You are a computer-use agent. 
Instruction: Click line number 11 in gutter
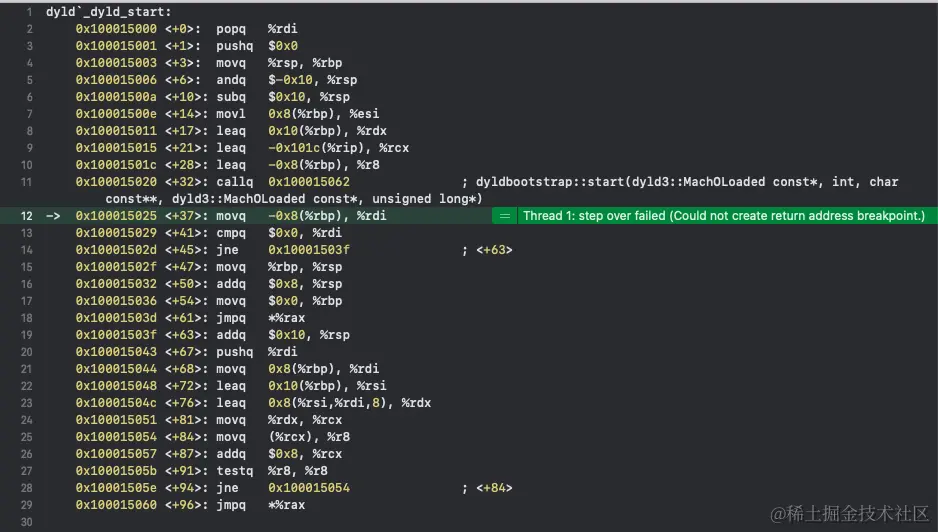(x=26, y=182)
